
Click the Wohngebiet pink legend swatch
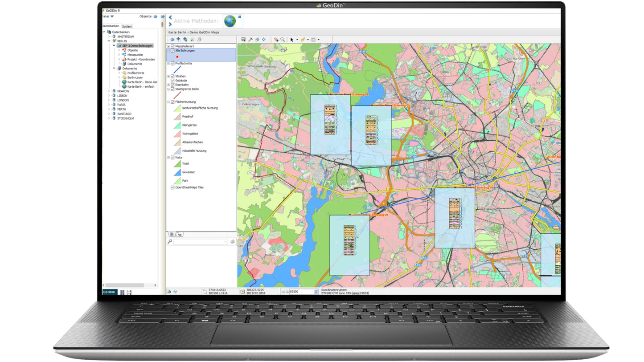point(177,134)
